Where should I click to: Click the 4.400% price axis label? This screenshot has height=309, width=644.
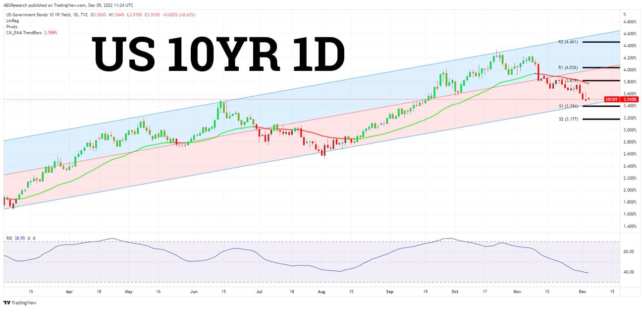(630, 46)
